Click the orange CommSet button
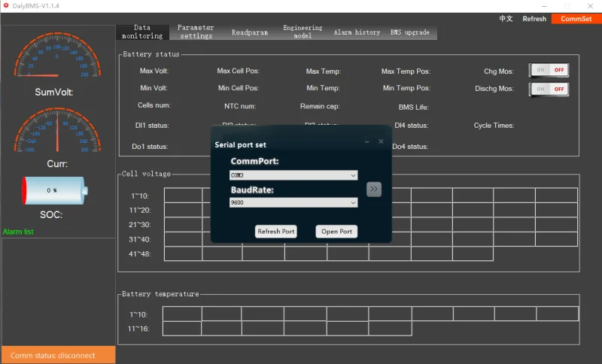Viewport: 602px width, 364px height. coord(576,19)
